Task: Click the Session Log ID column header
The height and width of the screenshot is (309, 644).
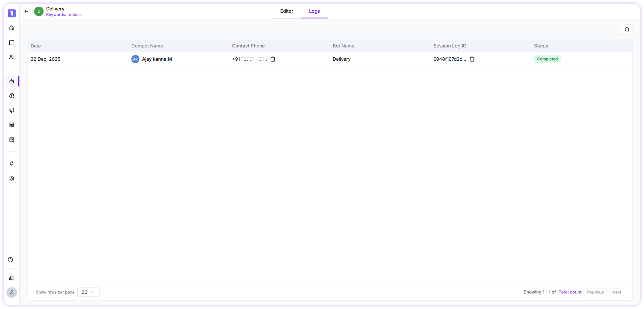Action: 450,46
